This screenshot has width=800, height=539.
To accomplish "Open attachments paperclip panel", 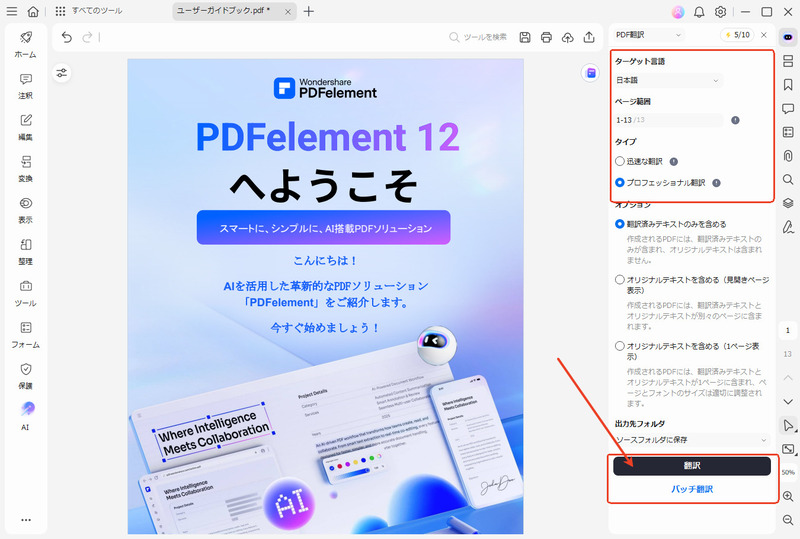I will tap(788, 156).
